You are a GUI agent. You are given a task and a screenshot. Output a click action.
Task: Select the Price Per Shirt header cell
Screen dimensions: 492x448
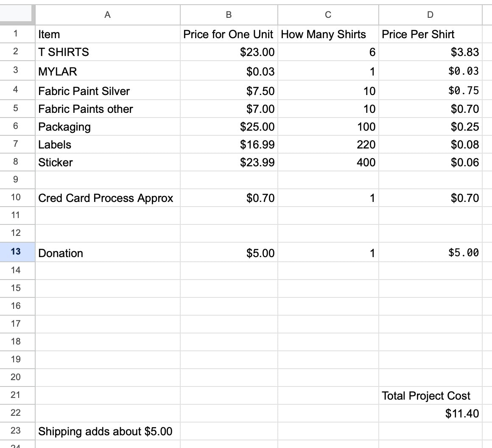pos(430,34)
